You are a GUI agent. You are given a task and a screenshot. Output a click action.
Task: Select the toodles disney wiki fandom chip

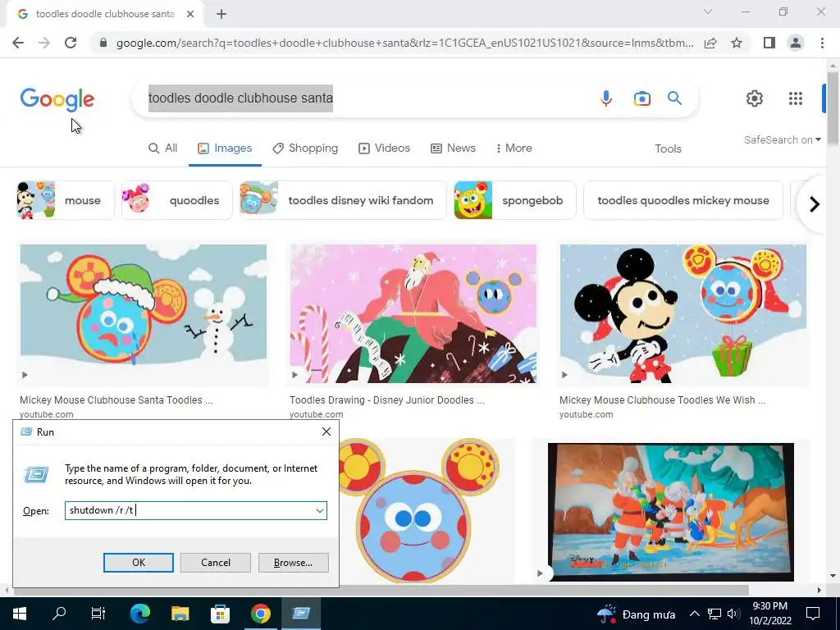343,200
